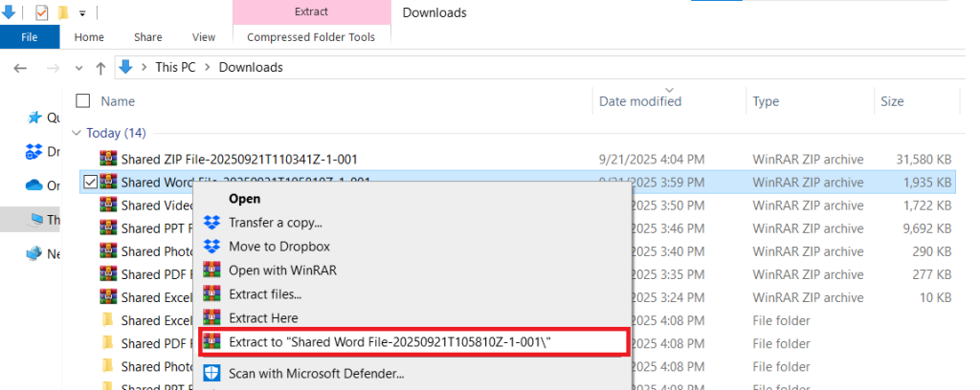Switch to the View ribbon tab
This screenshot has width=980, height=390.
[x=204, y=37]
